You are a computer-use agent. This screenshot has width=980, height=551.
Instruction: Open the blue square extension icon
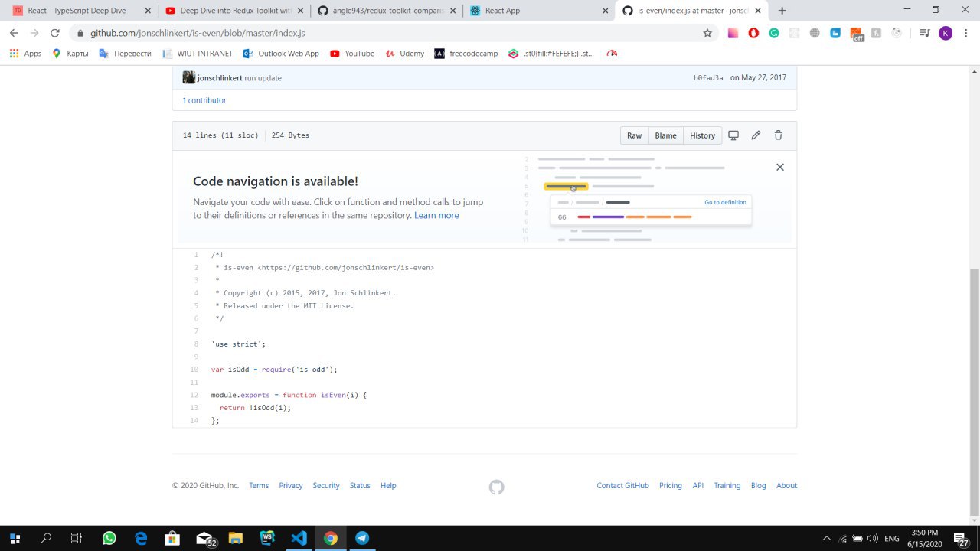click(835, 33)
